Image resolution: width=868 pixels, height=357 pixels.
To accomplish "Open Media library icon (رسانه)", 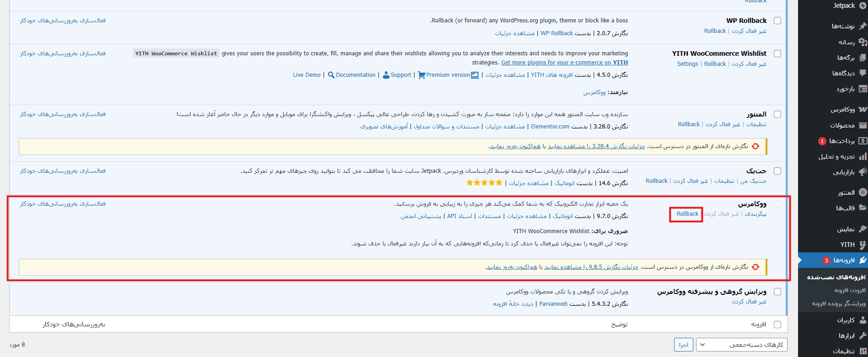I will (x=863, y=42).
